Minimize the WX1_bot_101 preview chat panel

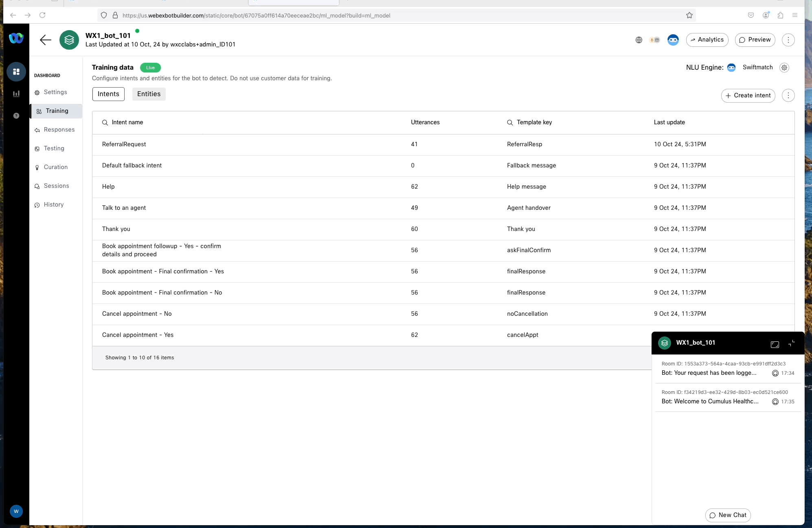click(791, 343)
